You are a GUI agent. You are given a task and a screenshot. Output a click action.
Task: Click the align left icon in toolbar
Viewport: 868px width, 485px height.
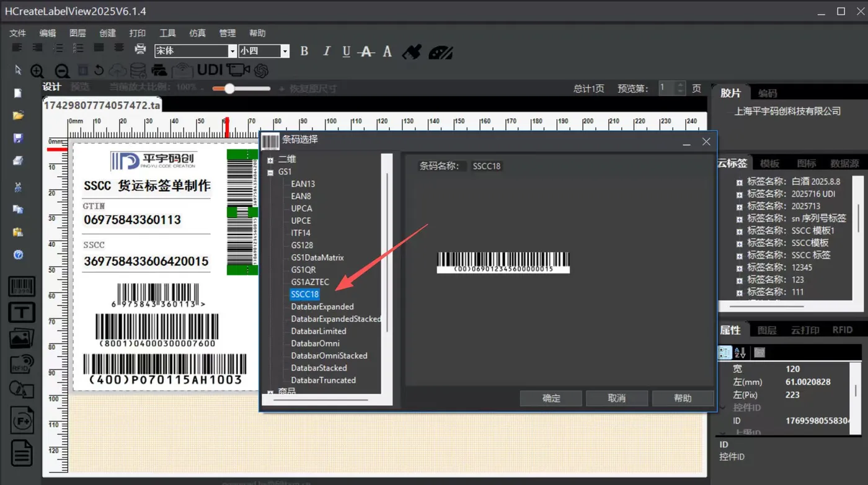coord(17,48)
